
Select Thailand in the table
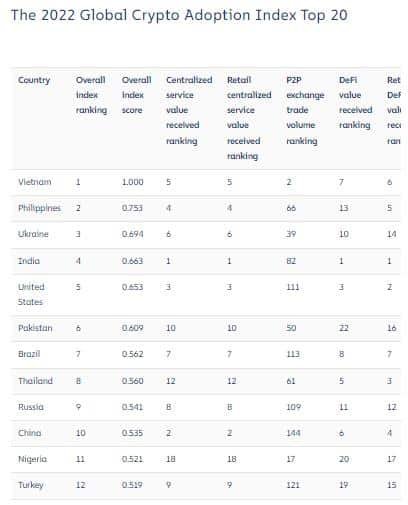[35, 381]
